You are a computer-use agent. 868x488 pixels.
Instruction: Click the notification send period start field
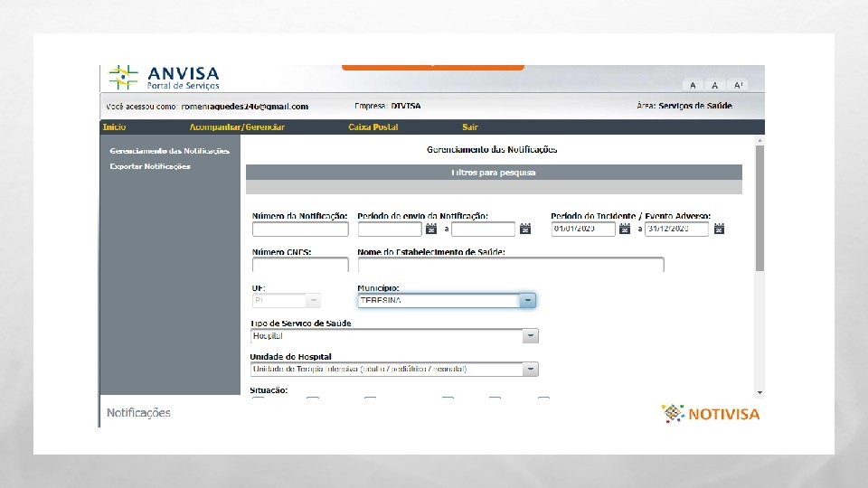coord(390,229)
